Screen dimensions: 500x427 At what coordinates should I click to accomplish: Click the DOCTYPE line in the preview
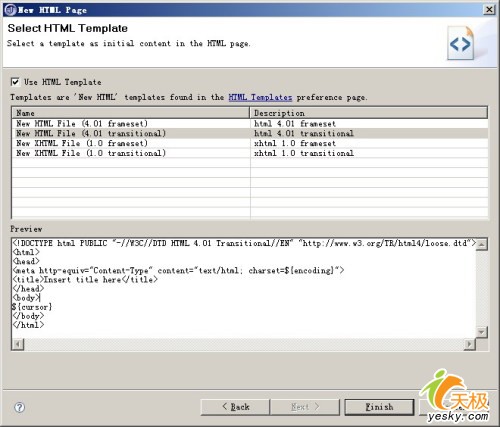(244, 243)
